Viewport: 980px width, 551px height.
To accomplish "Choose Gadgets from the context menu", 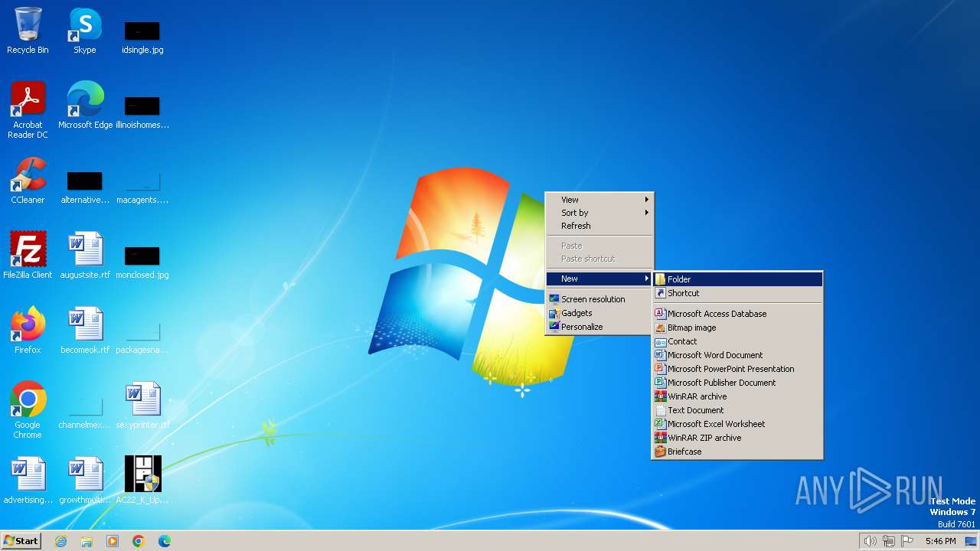I will tap(599, 313).
